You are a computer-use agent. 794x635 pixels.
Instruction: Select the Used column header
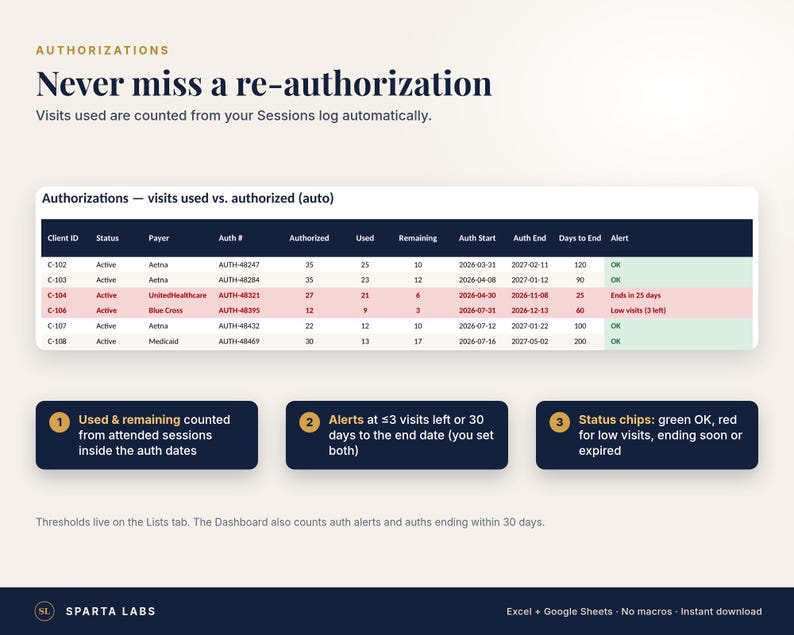pyautogui.click(x=365, y=238)
